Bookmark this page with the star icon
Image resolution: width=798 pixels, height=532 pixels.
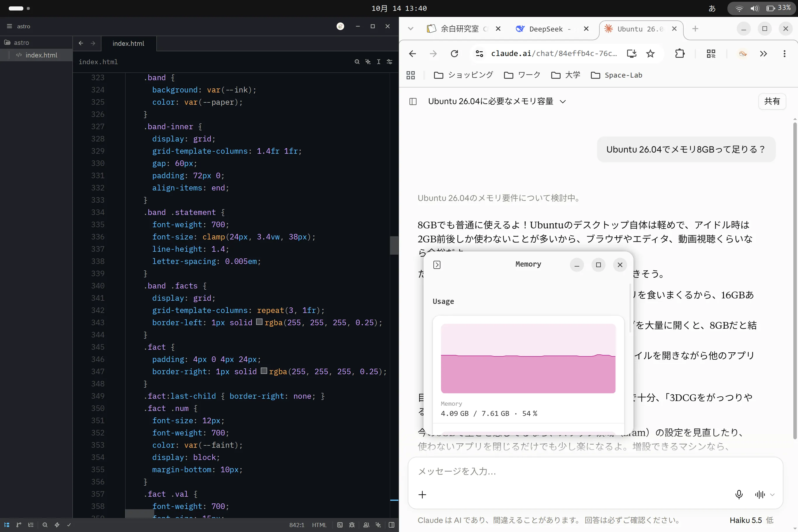(x=650, y=54)
